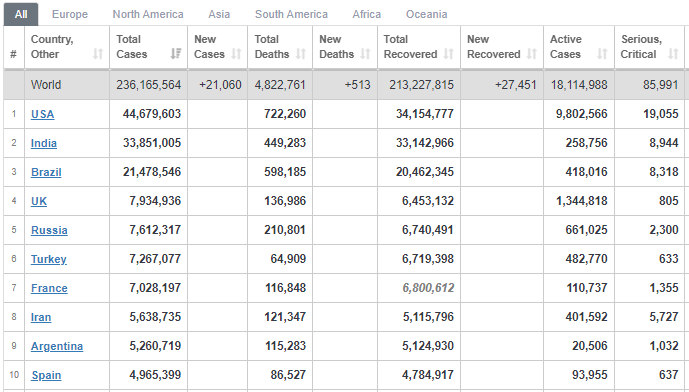Click Spain active cases 93,955

[x=590, y=375]
